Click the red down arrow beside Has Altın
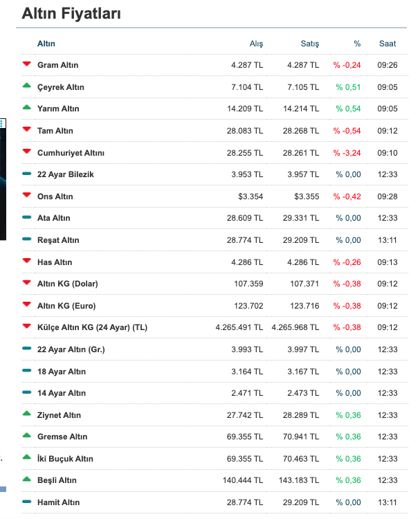 pyautogui.click(x=26, y=262)
